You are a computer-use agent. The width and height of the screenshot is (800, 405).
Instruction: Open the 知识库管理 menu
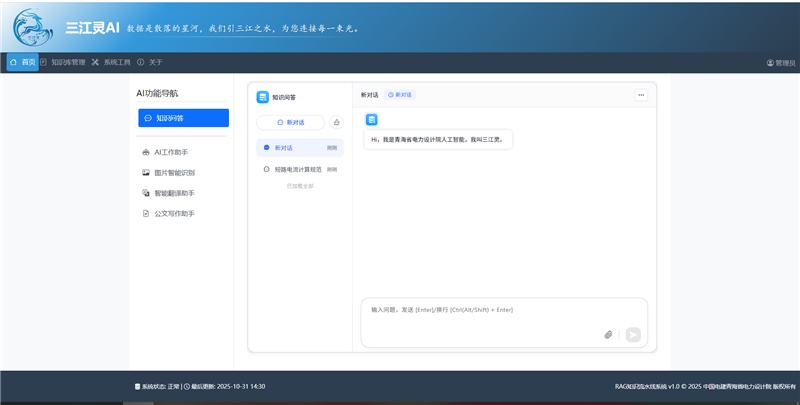(x=63, y=62)
